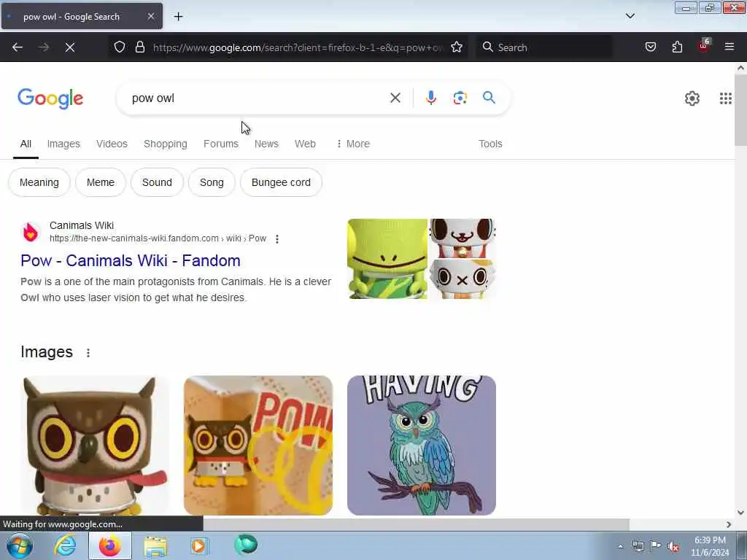The image size is (747, 560).
Task: Open Google quick settings gear
Action: pyautogui.click(x=692, y=98)
